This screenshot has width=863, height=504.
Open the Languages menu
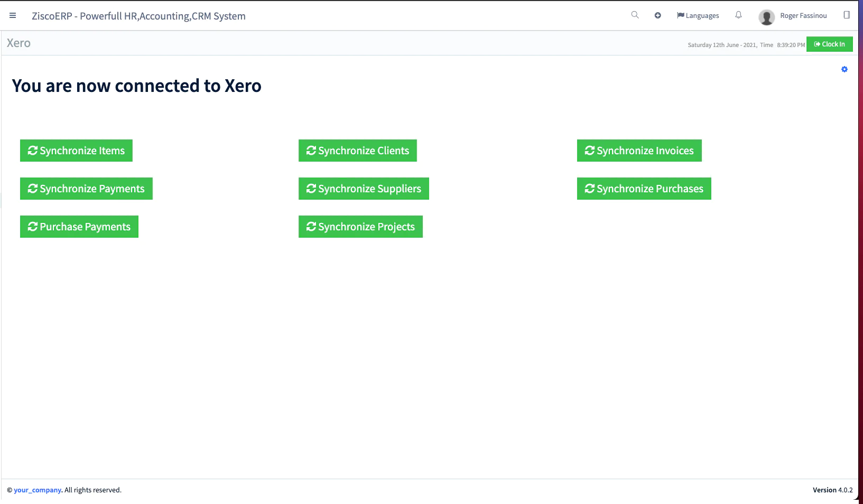point(698,15)
